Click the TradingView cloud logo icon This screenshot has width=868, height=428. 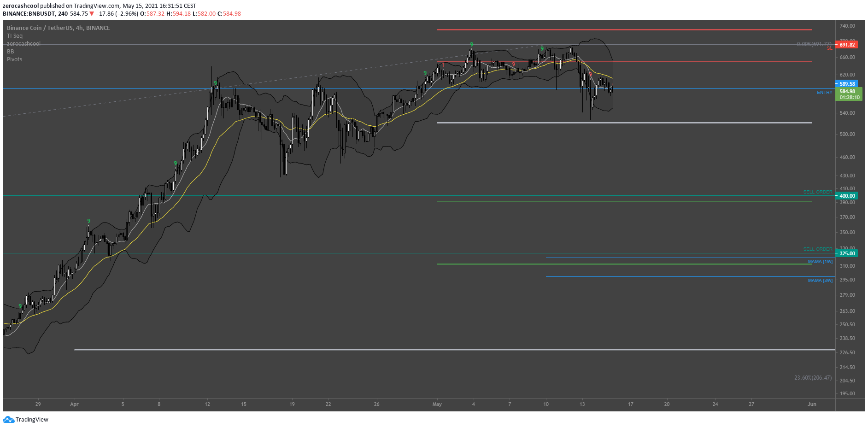[8, 420]
